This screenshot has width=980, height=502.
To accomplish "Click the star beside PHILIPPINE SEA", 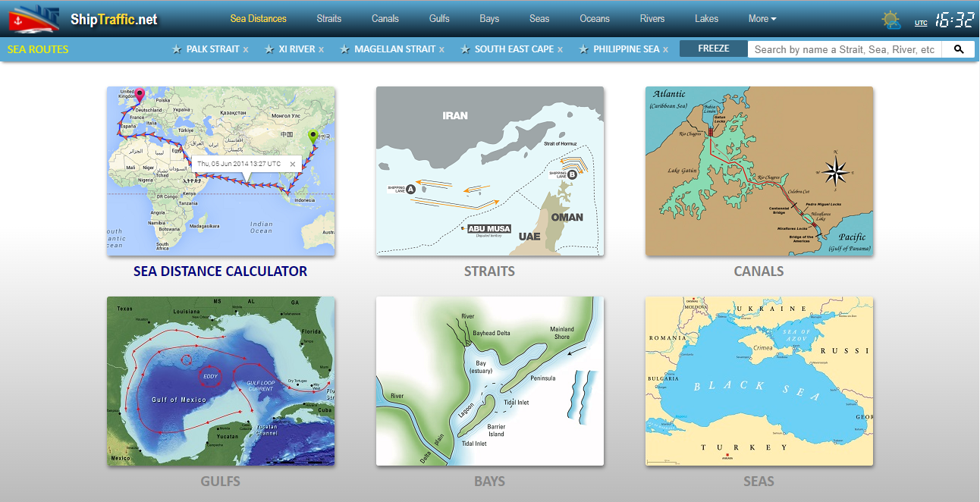I will (584, 49).
